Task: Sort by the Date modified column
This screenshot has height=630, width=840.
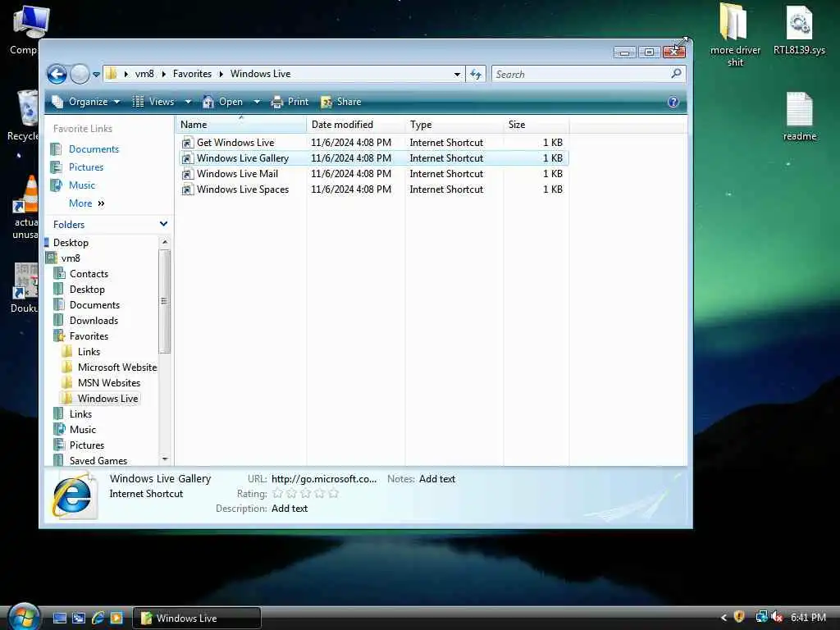Action: pos(356,125)
